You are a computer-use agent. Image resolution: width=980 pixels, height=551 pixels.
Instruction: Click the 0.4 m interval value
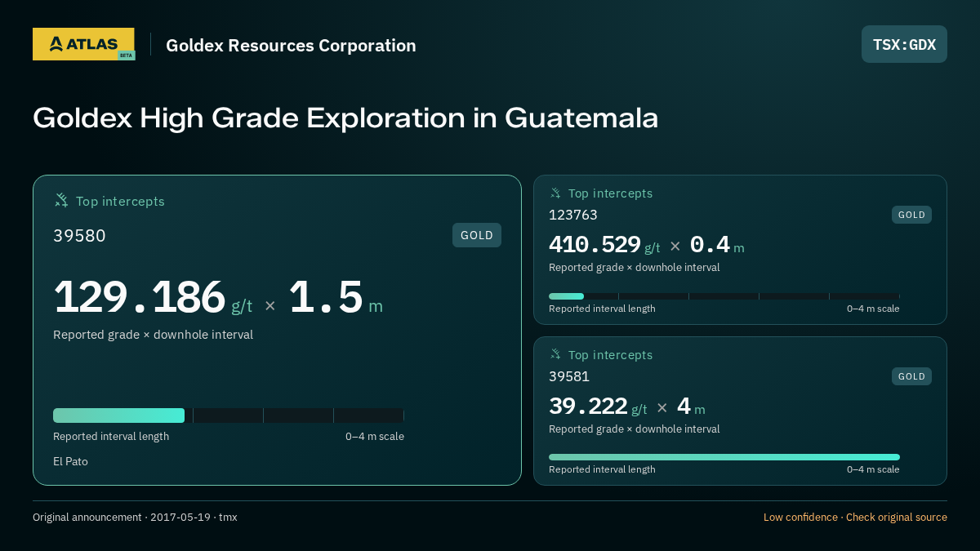[717, 245]
